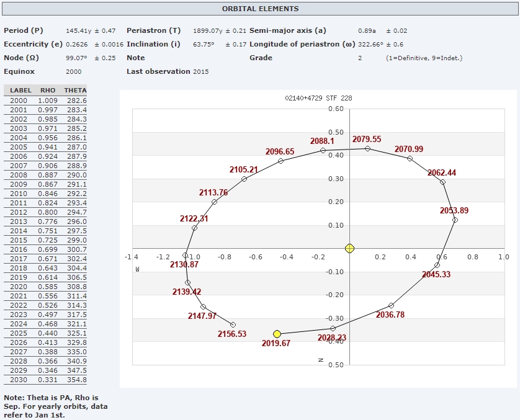The width and height of the screenshot is (520, 420).
Task: Click the Grade value 2
Action: pos(360,58)
